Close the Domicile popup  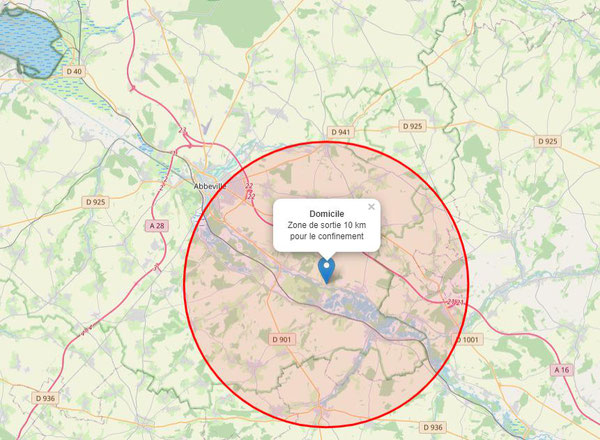coord(371,207)
